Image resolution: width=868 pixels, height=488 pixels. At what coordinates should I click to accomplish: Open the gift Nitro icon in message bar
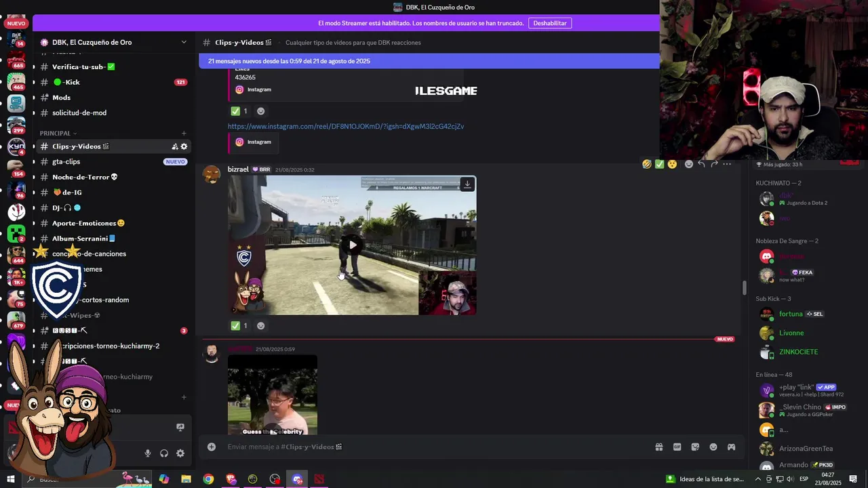658,447
